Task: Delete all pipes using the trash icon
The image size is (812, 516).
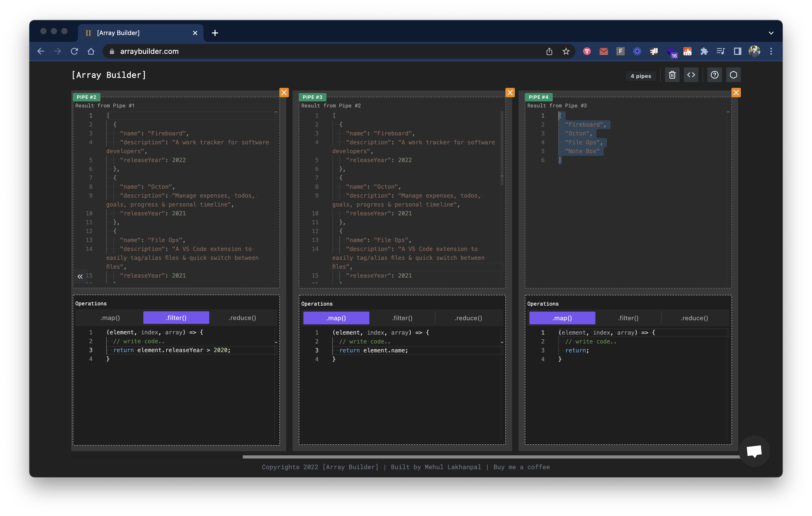Action: pyautogui.click(x=672, y=75)
